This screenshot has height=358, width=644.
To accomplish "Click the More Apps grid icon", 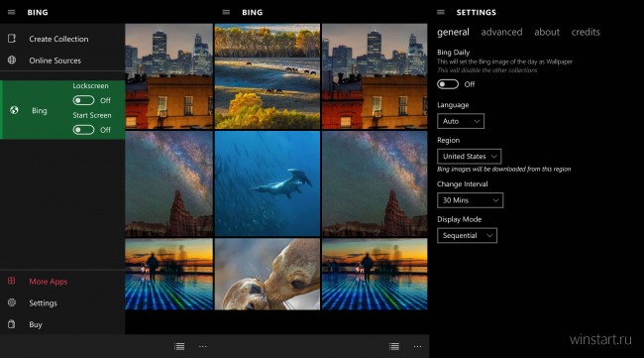I will tap(12, 281).
